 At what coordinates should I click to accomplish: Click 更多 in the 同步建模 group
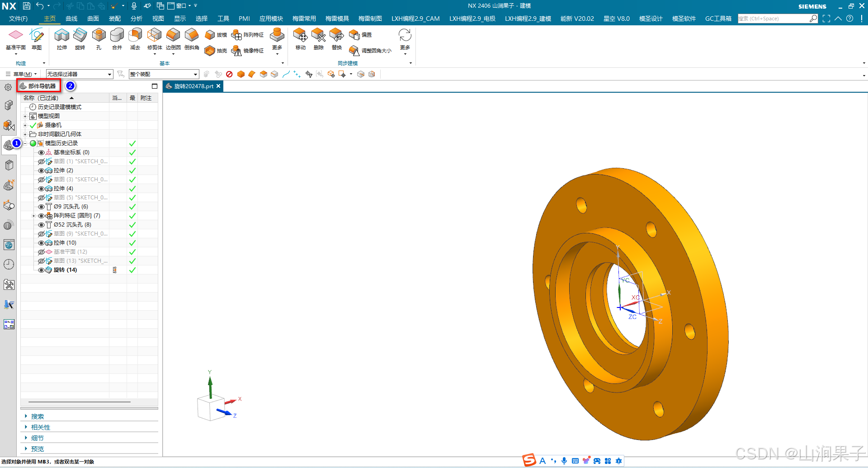405,41
